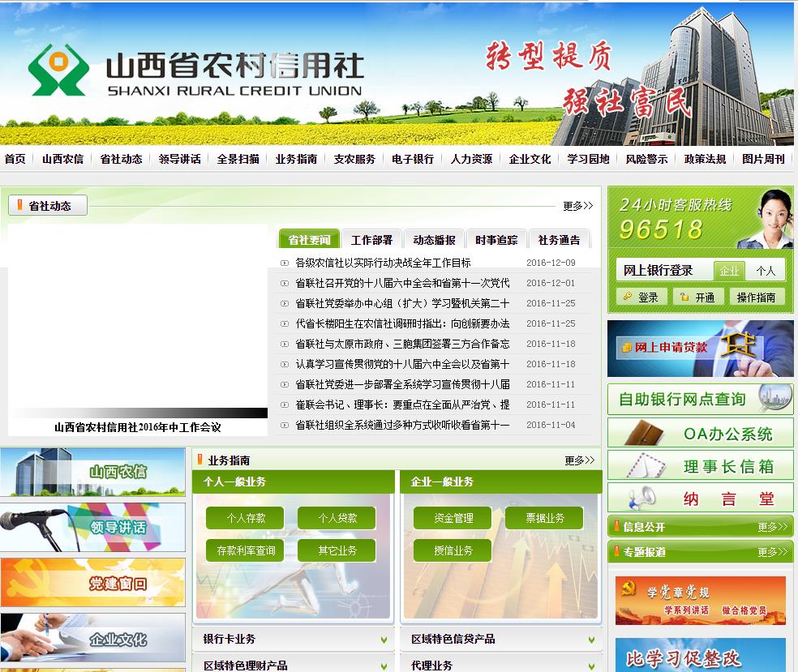Click the 其它业务 button
Image resolution: width=798 pixels, height=672 pixels.
(x=337, y=550)
